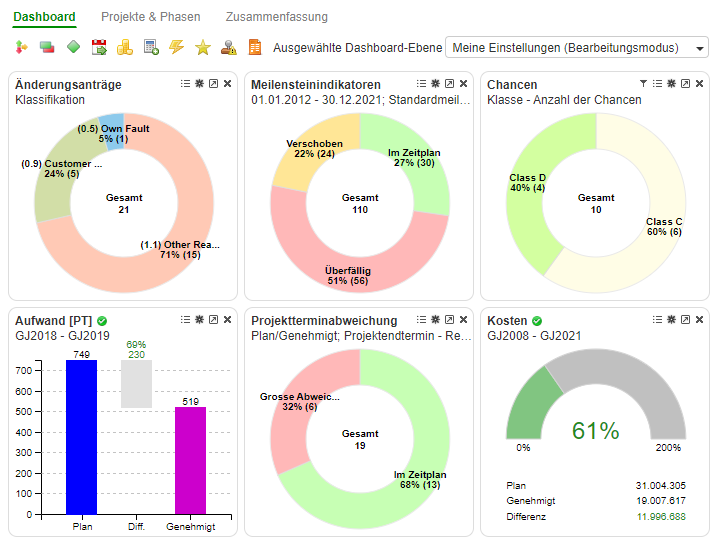Toggle the green status check next to Aufwand
The width and height of the screenshot is (720, 545).
102,320
